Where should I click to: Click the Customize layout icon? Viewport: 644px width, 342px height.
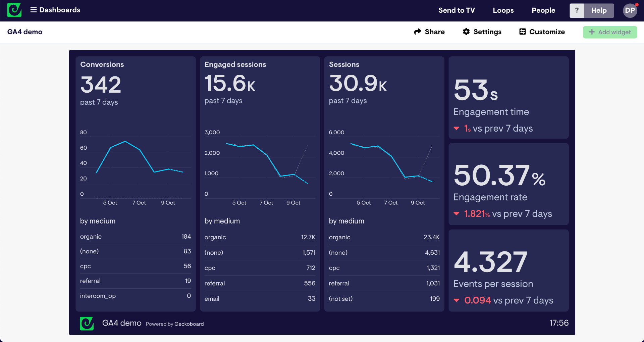pos(522,32)
